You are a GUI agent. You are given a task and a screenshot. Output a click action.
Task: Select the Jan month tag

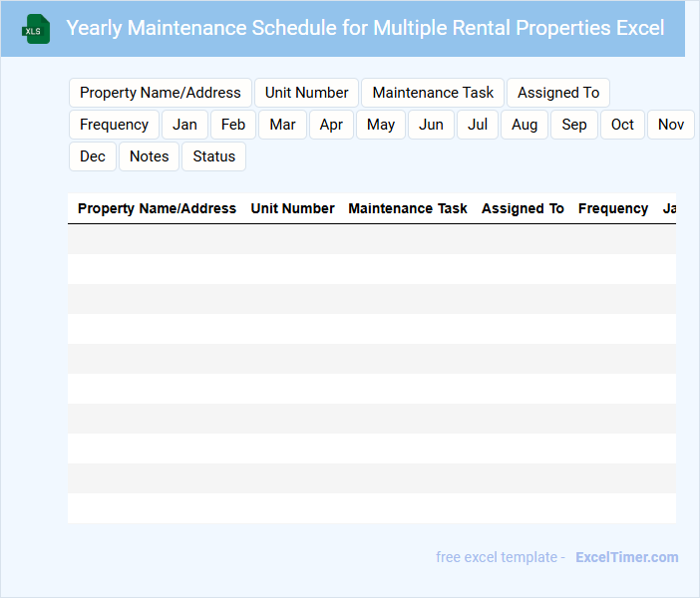[184, 125]
